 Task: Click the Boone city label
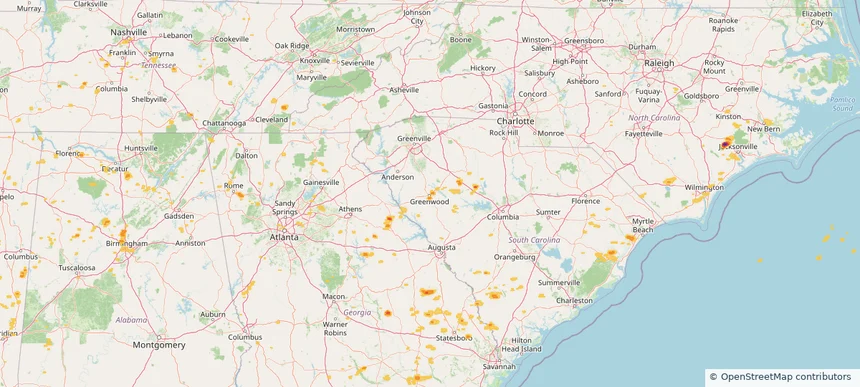(x=461, y=39)
